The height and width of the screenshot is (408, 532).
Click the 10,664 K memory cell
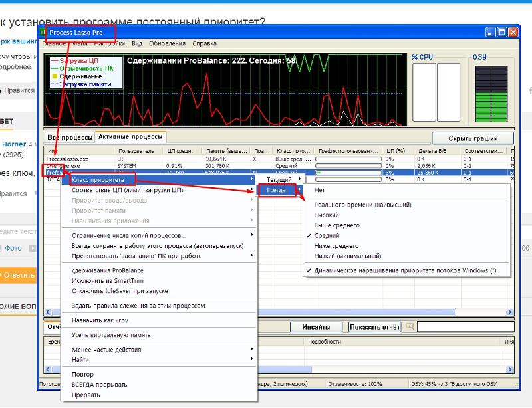pyautogui.click(x=216, y=159)
